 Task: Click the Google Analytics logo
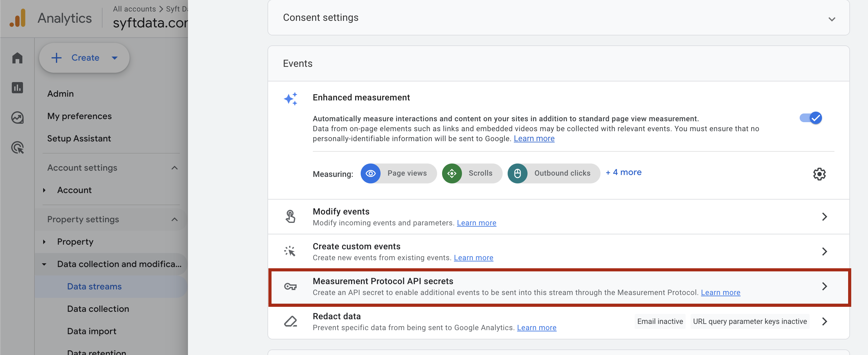18,18
